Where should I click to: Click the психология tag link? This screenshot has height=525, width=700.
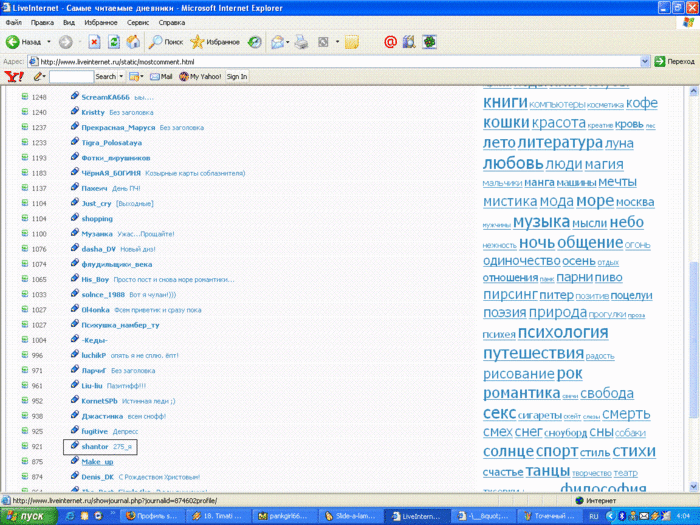563,333
